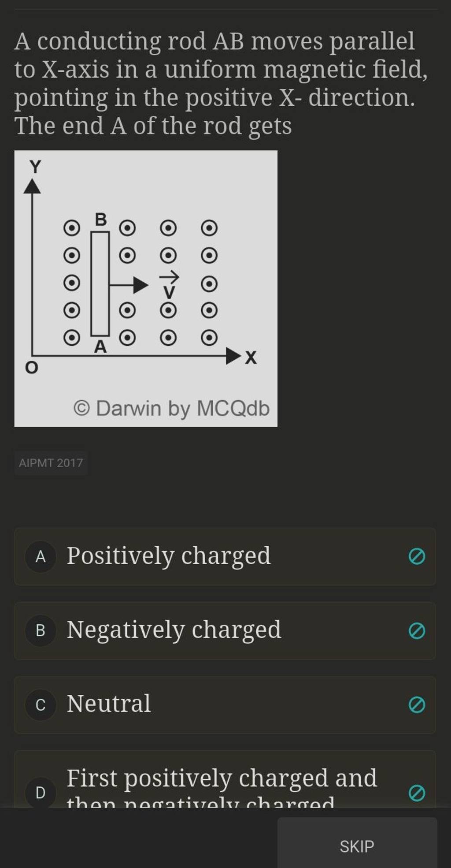The image size is (451, 868).
Task: Expand the AIPMT 2017 tag details
Action: click(x=51, y=463)
